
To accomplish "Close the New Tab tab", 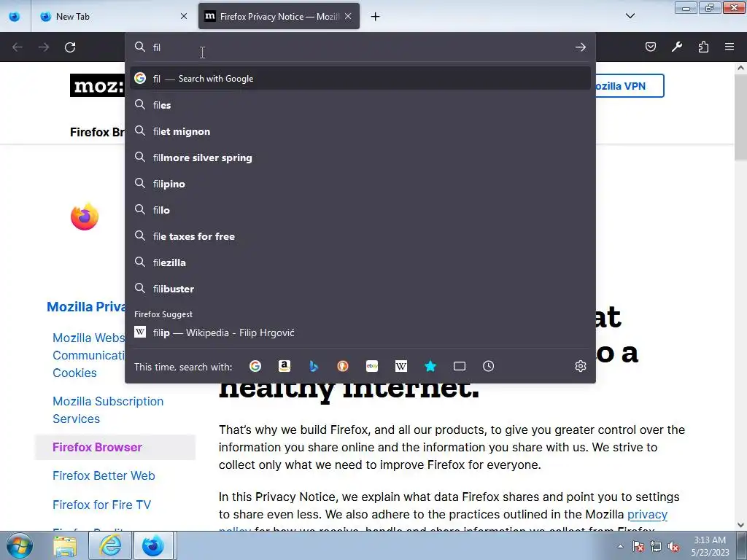I will [x=184, y=17].
